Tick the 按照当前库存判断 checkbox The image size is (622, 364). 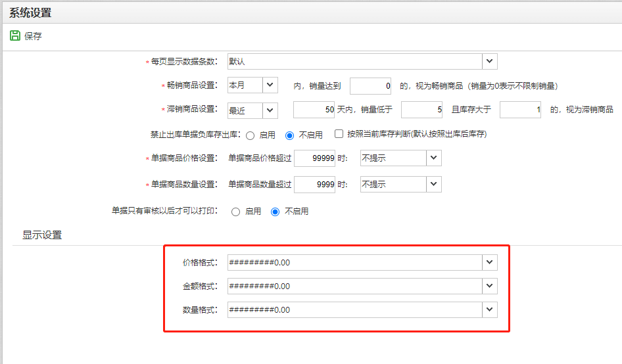tap(339, 134)
